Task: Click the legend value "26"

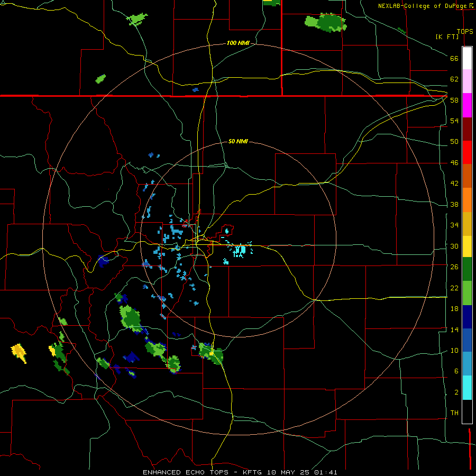Action: (454, 267)
